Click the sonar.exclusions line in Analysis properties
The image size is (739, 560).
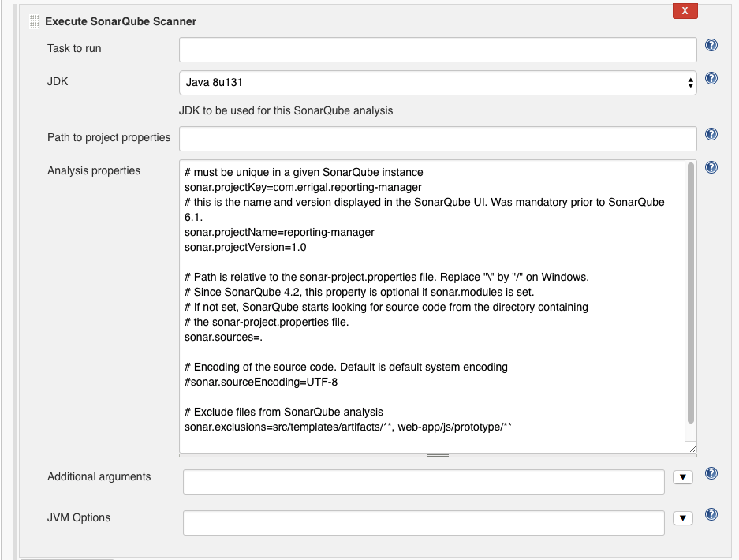point(348,427)
